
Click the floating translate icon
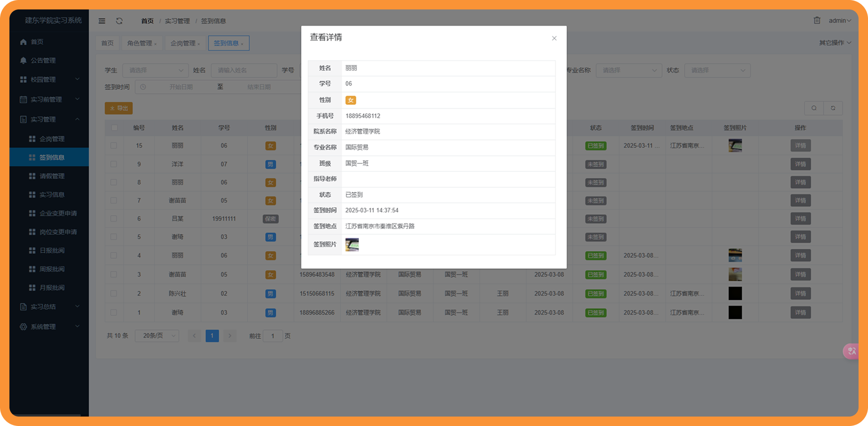851,351
